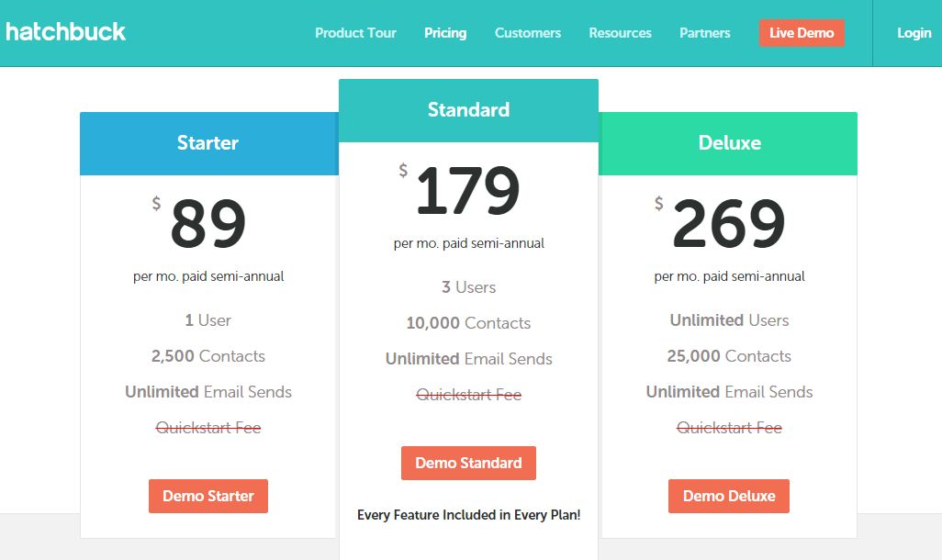Open the Partners nav link

tap(705, 33)
